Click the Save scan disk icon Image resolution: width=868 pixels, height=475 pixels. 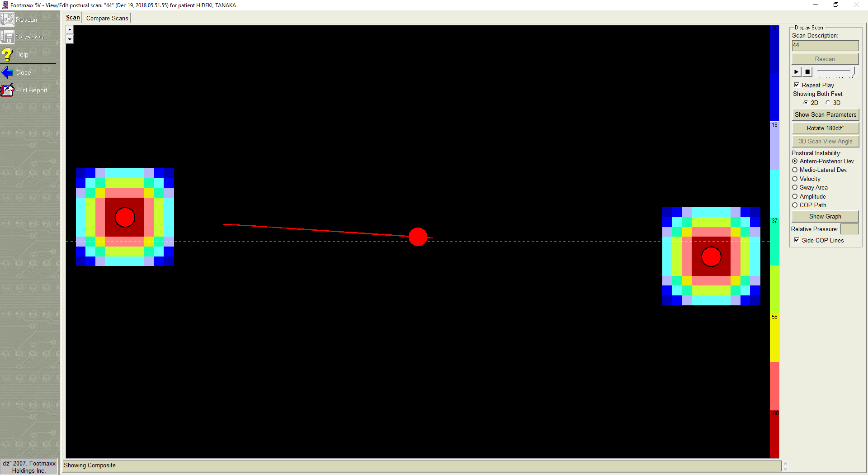tap(8, 37)
